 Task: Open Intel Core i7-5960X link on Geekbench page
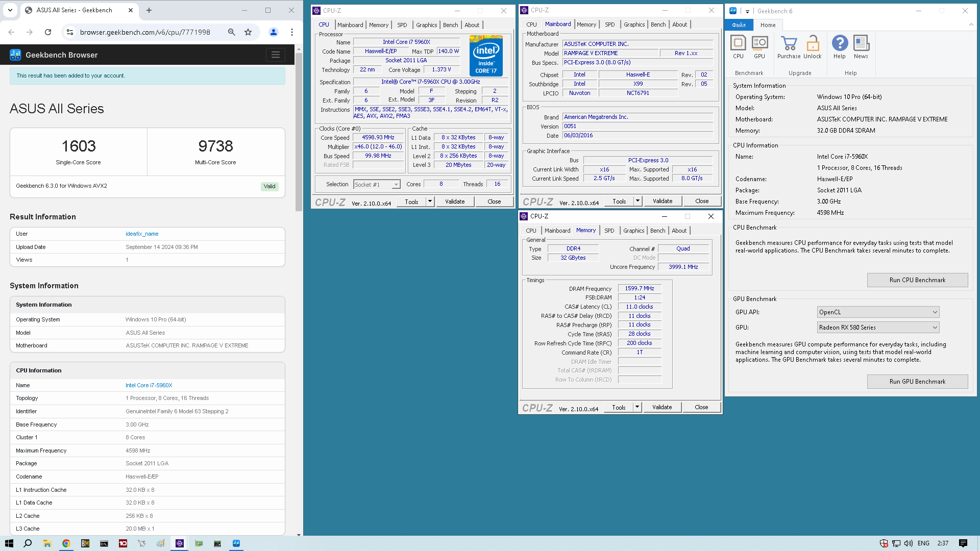coord(149,386)
